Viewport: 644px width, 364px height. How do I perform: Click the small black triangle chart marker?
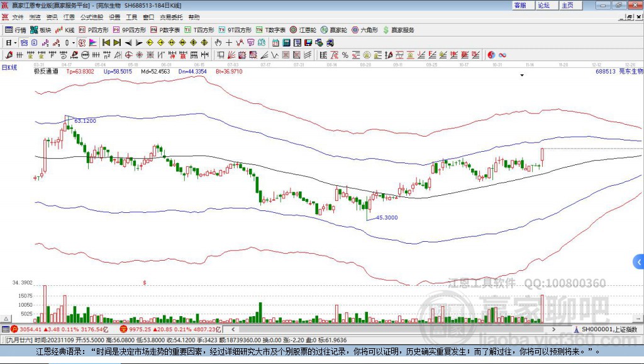click(522, 76)
